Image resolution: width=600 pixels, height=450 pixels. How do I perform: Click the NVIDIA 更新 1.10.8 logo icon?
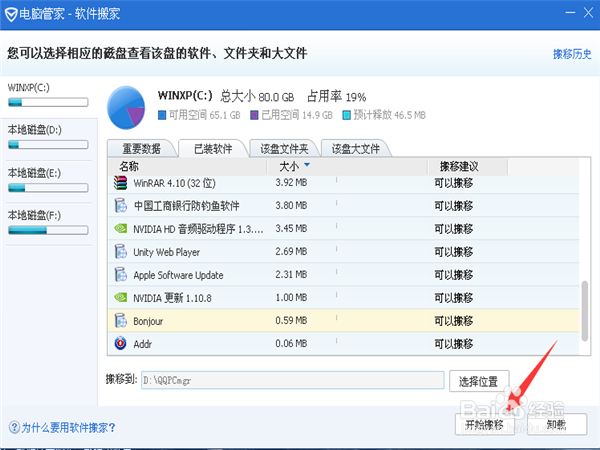pos(121,297)
